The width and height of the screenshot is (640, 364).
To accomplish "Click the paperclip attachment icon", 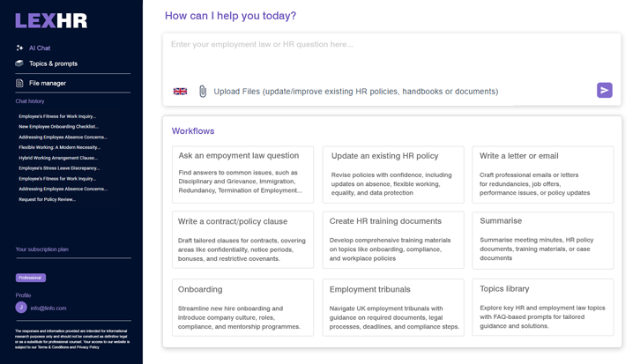I will 203,92.
